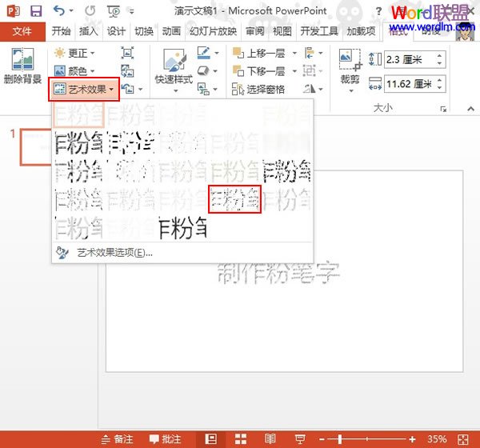Click the zoom out minus icon
480x448 pixels.
(322, 439)
